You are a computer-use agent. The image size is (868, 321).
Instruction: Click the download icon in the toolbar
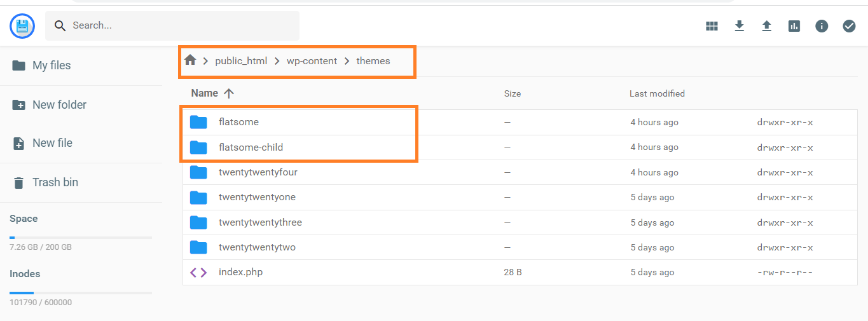pyautogui.click(x=739, y=26)
